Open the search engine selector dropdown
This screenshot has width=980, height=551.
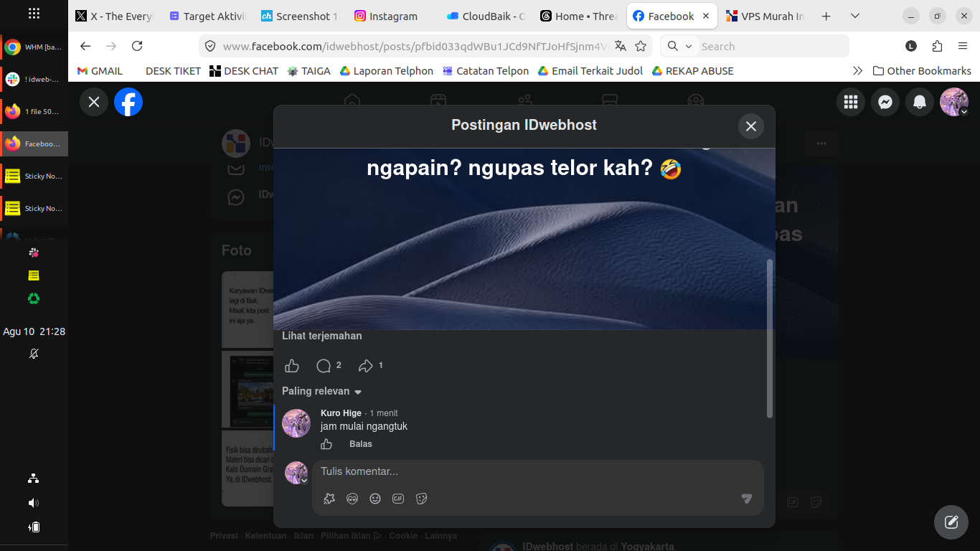679,46
